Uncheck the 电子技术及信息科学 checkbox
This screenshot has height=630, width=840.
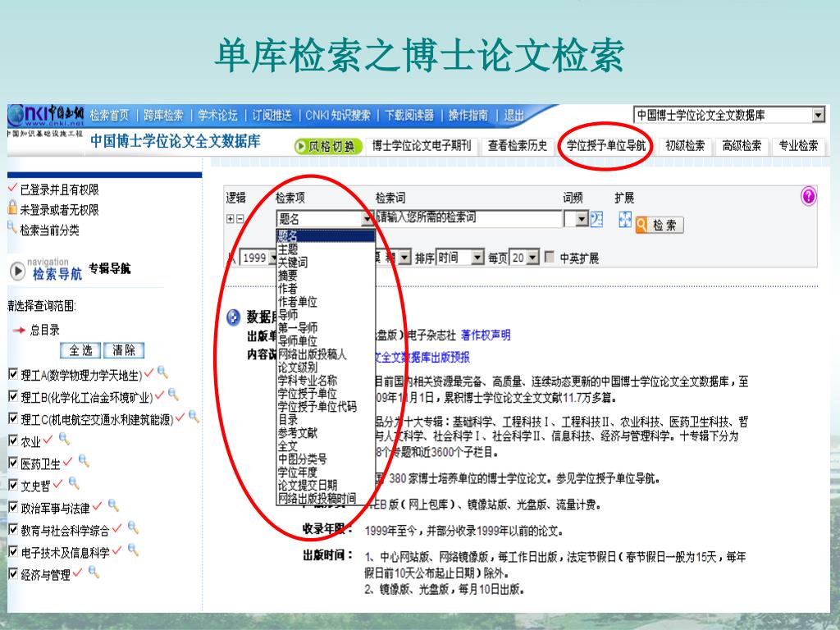(13, 552)
